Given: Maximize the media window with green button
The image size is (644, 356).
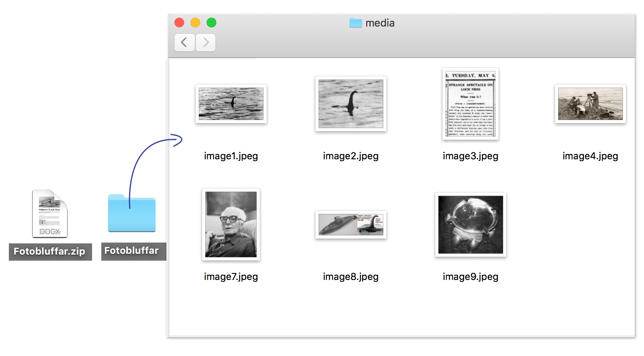Looking at the screenshot, I should [x=211, y=23].
